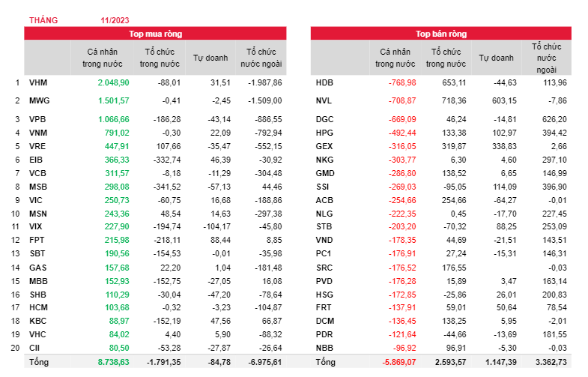This screenshot has height=377, width=588.
Task: Click the CII ticker in the last row
Action: coord(35,347)
